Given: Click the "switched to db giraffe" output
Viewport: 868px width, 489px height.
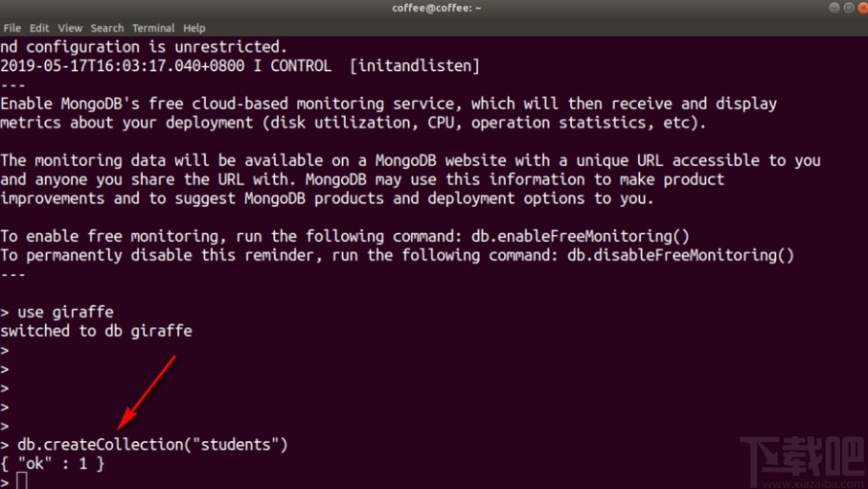Looking at the screenshot, I should pyautogui.click(x=96, y=331).
